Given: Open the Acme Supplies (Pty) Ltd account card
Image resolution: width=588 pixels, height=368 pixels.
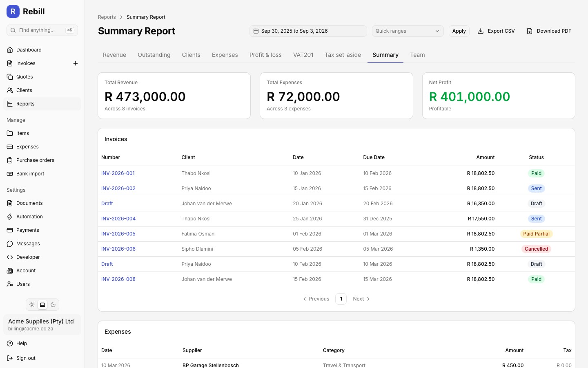Looking at the screenshot, I should pyautogui.click(x=42, y=325).
